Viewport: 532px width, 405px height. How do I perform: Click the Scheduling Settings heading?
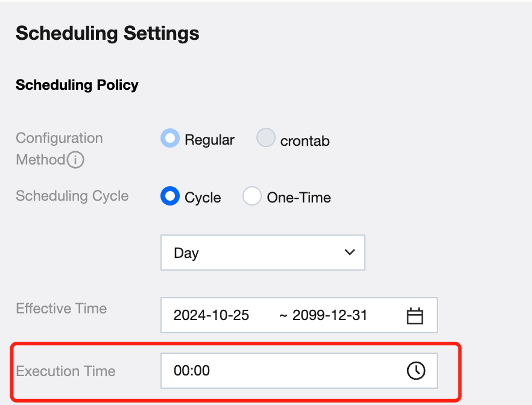[x=107, y=33]
